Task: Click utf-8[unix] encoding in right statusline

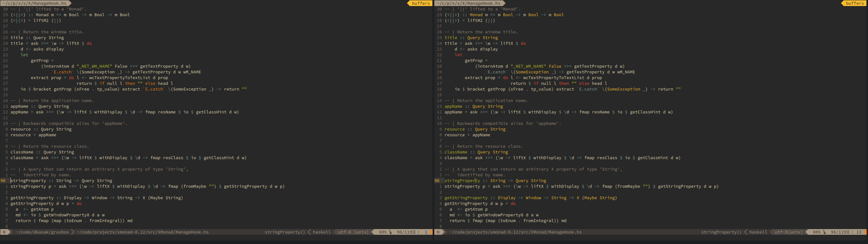Action: (789, 232)
